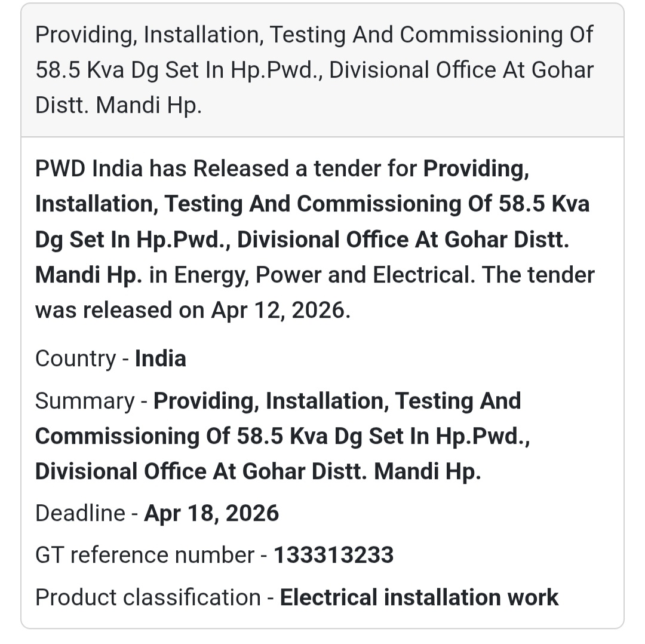This screenshot has height=644, width=645.
Task: Click "Distt. Mandi Hp." in gray header
Action: click(118, 105)
